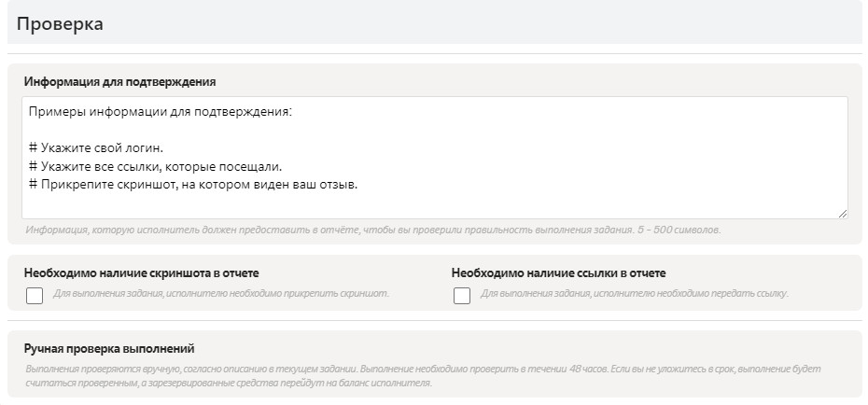Place cursor on 'Укажите все ссылки' line
This screenshot has height=405, width=868.
pos(159,166)
